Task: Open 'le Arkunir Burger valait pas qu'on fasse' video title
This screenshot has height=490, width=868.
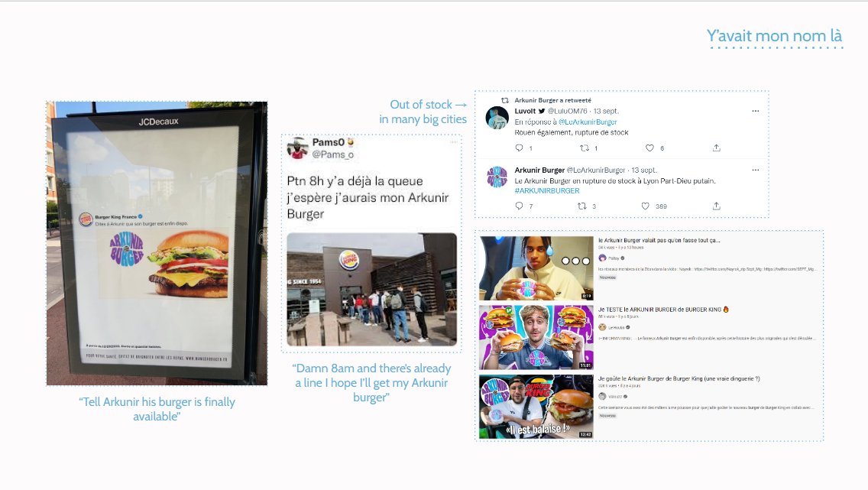Action: point(659,240)
